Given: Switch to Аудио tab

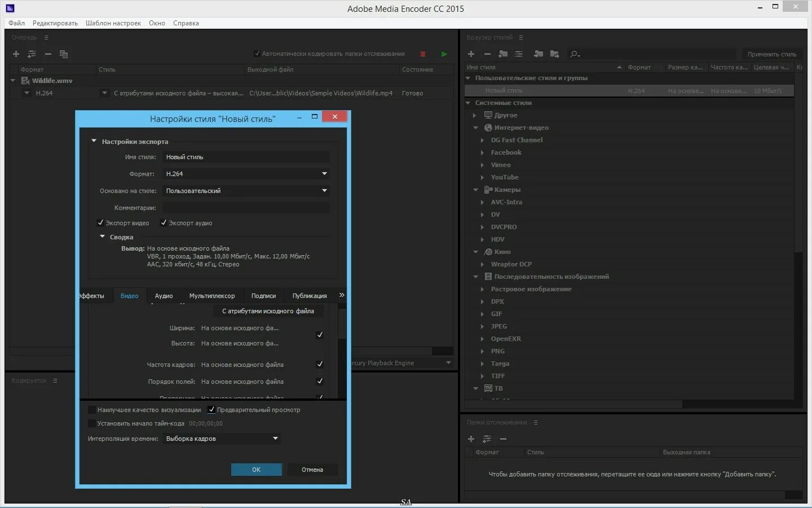Looking at the screenshot, I should (x=164, y=296).
